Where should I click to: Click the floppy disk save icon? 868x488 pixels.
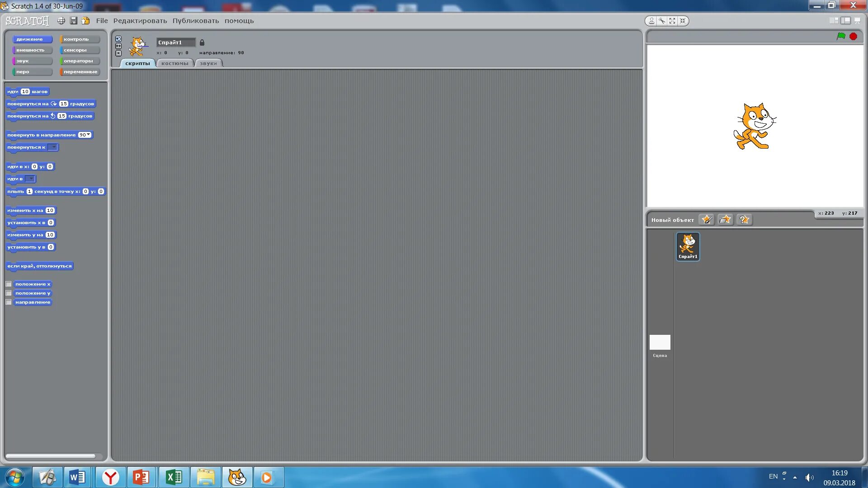tap(73, 21)
